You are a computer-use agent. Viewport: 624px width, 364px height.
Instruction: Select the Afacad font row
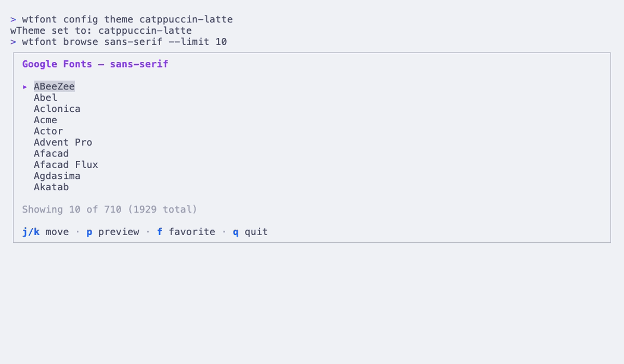tap(51, 153)
